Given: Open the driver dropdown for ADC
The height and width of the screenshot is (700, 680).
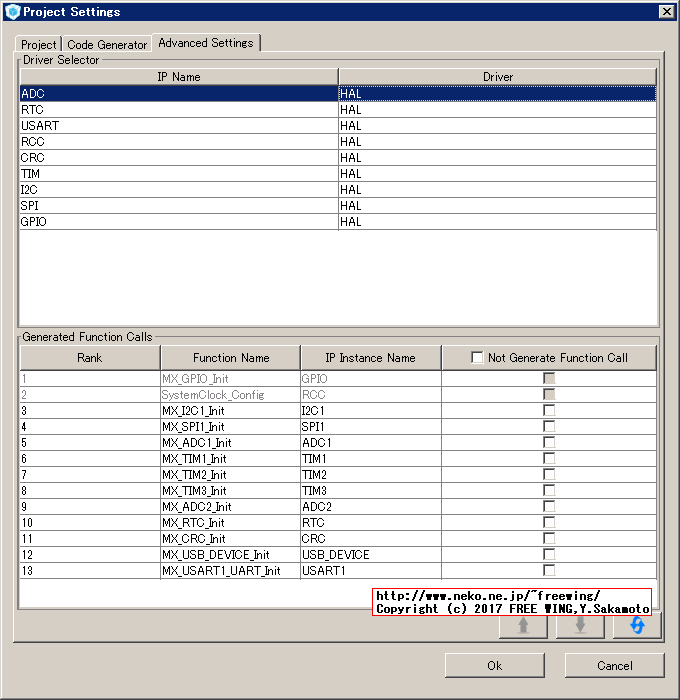Looking at the screenshot, I should pyautogui.click(x=497, y=94).
